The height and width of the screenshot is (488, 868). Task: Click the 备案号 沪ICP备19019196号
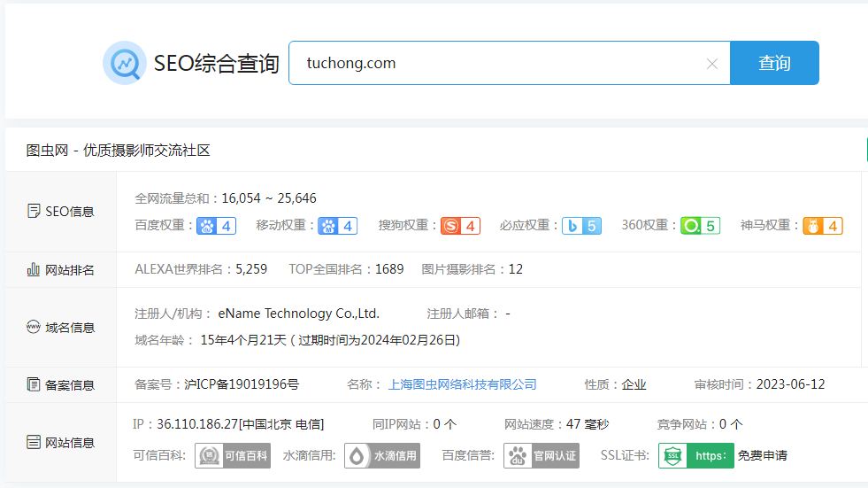(x=242, y=384)
